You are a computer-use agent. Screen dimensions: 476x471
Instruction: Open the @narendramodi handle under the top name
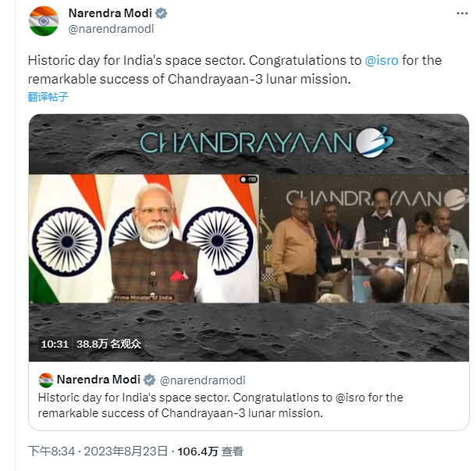(x=111, y=29)
